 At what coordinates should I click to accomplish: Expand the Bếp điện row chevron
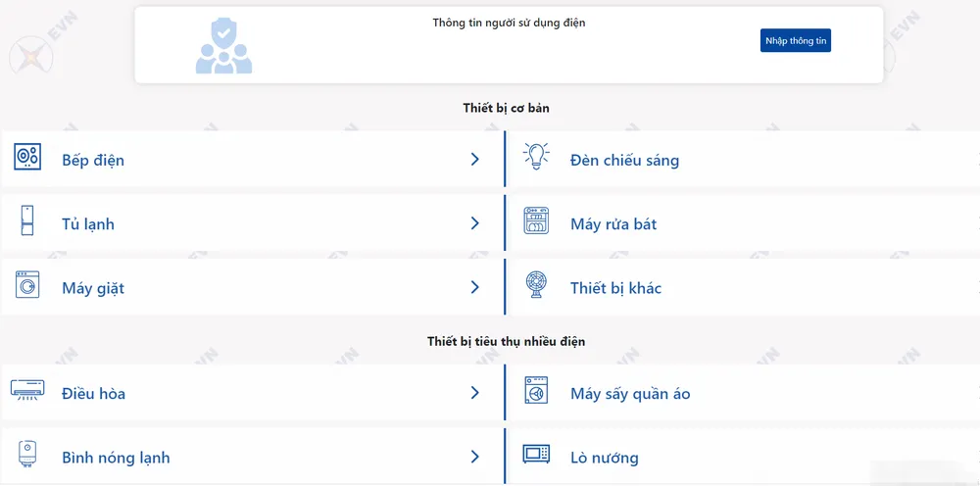point(475,160)
